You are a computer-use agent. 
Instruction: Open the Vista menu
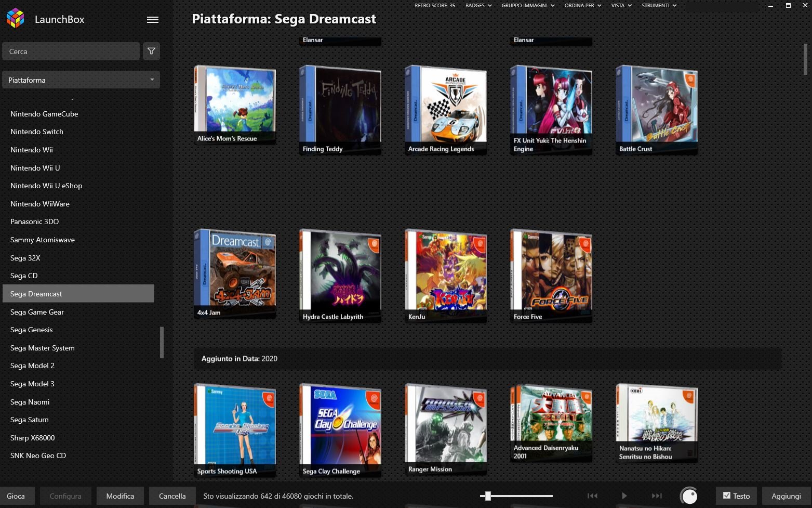(x=621, y=5)
